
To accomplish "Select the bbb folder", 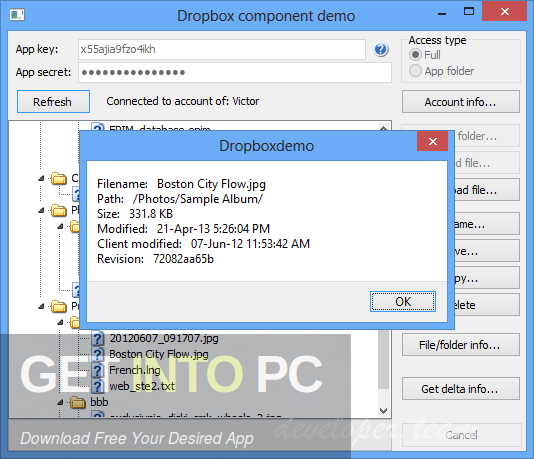I will 99,402.
